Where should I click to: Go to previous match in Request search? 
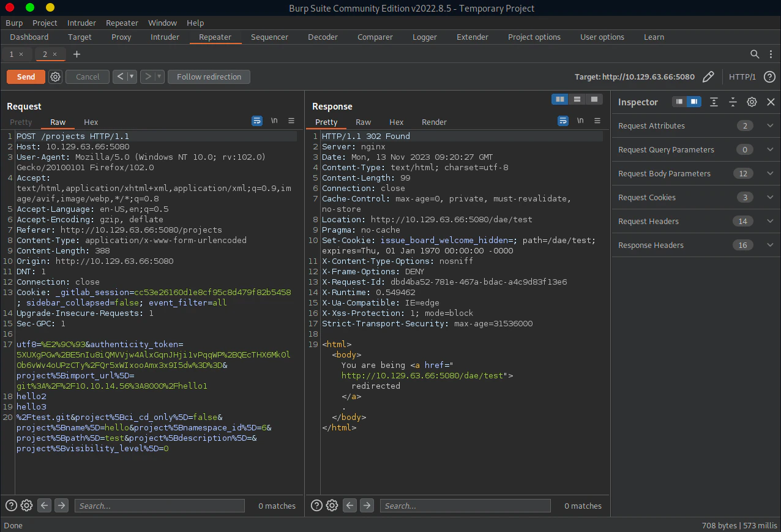point(44,505)
